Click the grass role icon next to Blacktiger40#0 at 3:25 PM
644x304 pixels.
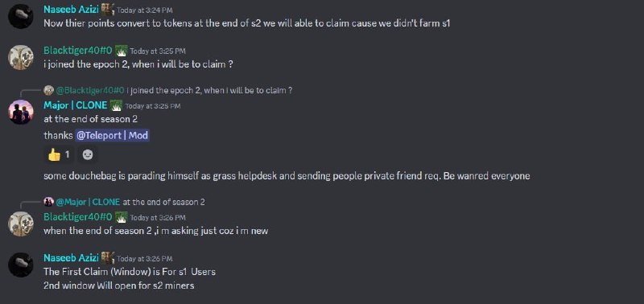pos(121,51)
